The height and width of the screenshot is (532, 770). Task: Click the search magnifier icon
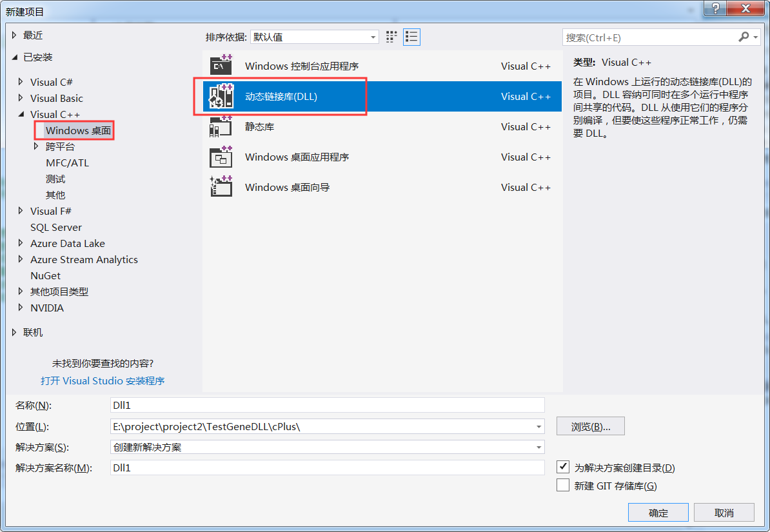(744, 37)
